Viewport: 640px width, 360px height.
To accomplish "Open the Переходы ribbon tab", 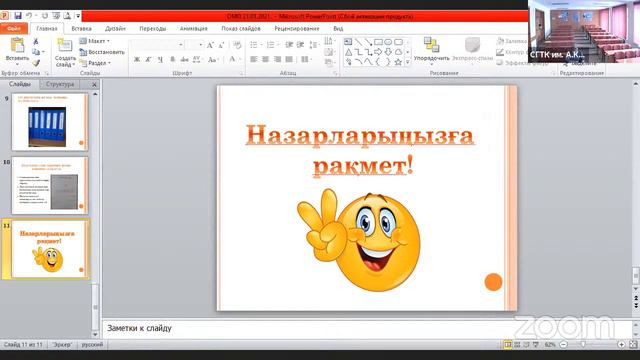I will (153, 29).
